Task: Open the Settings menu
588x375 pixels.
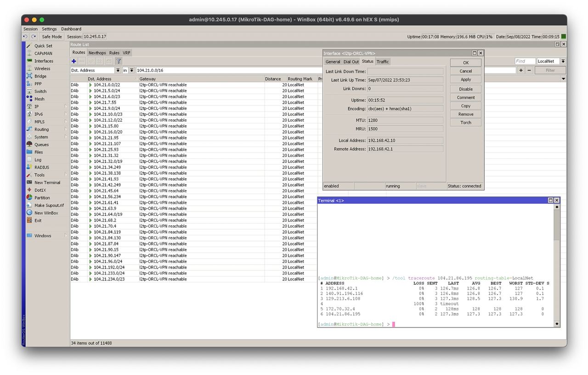Action: (49, 29)
